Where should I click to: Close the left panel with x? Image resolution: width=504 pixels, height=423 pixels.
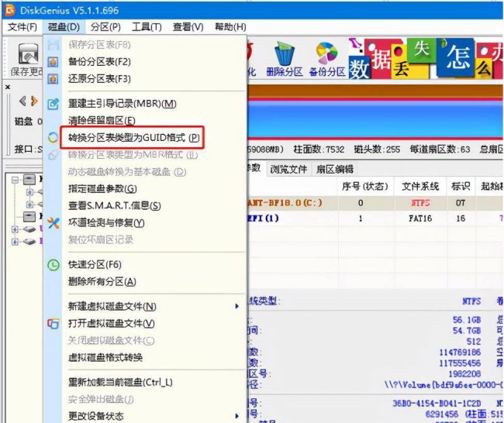point(8,87)
